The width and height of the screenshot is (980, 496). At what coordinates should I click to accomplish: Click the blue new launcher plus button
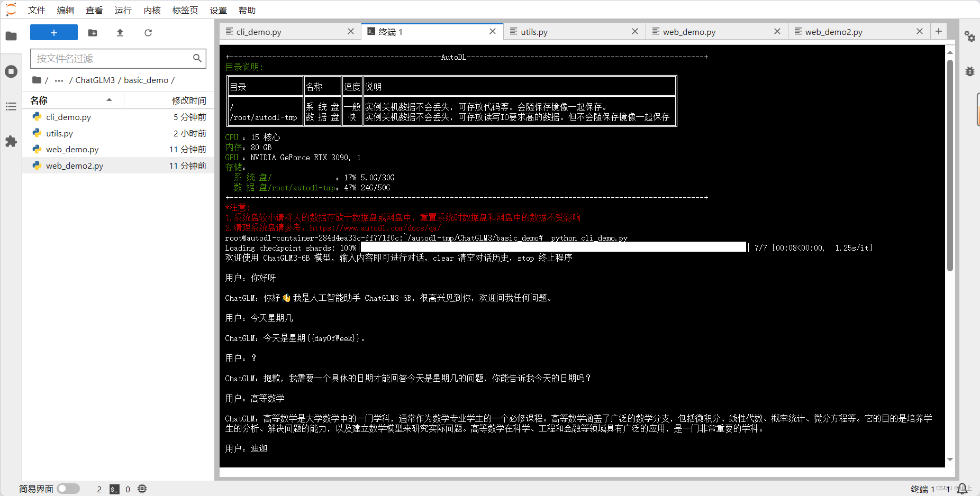[54, 32]
